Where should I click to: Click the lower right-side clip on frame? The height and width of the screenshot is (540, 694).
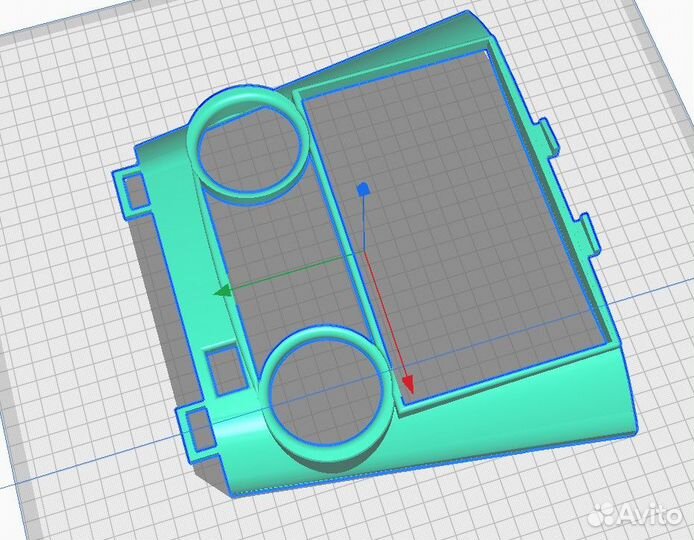point(587,236)
